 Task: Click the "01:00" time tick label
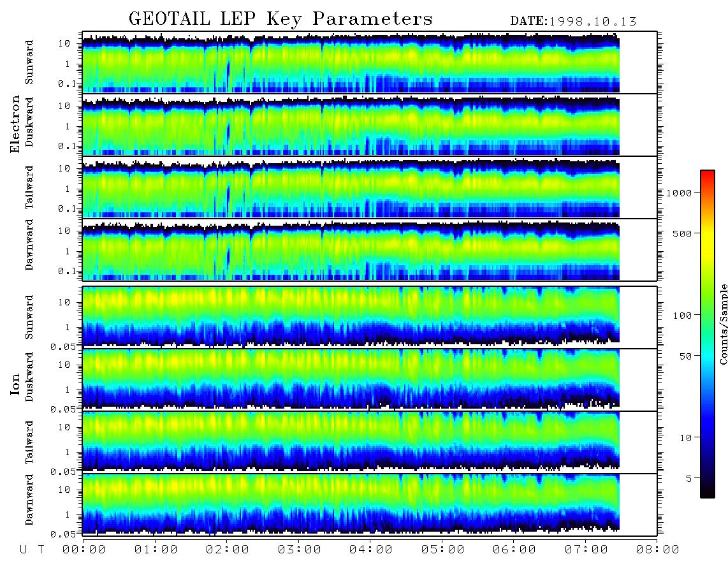click(156, 550)
